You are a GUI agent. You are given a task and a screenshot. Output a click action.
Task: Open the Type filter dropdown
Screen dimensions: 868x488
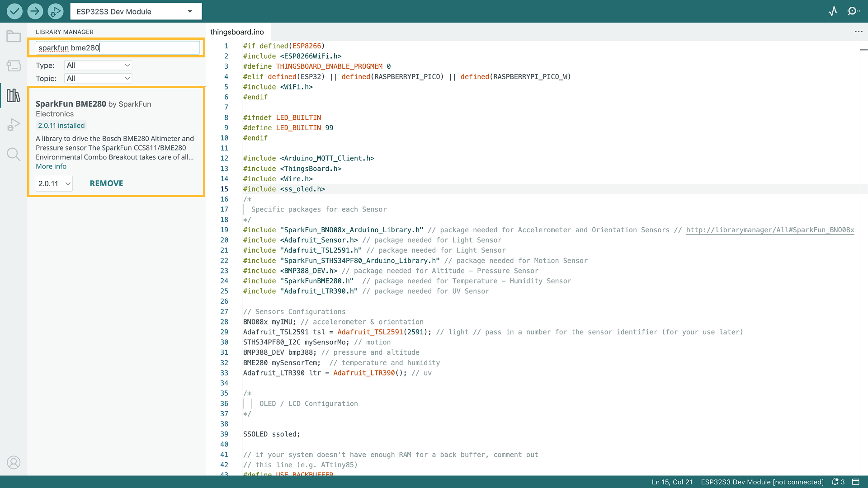98,66
